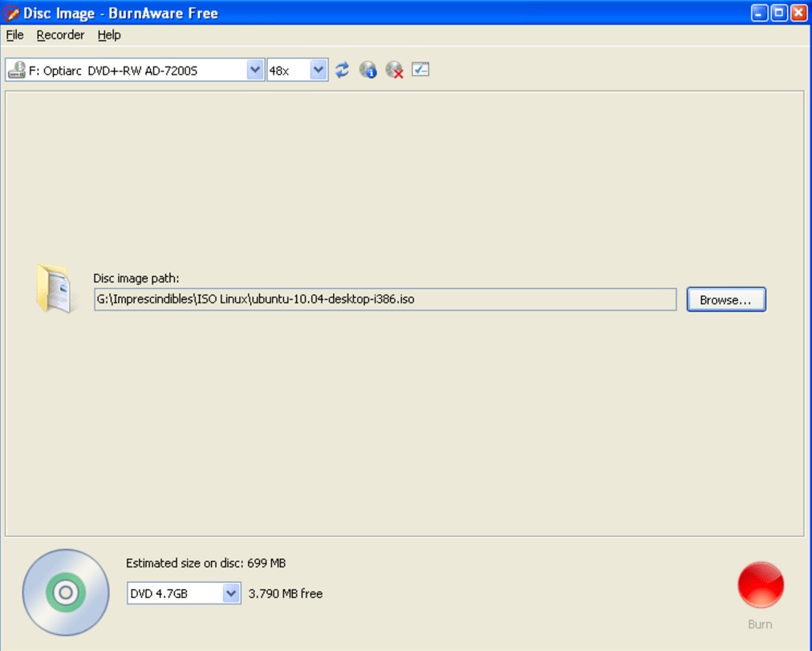Click the red Burn button

(760, 585)
